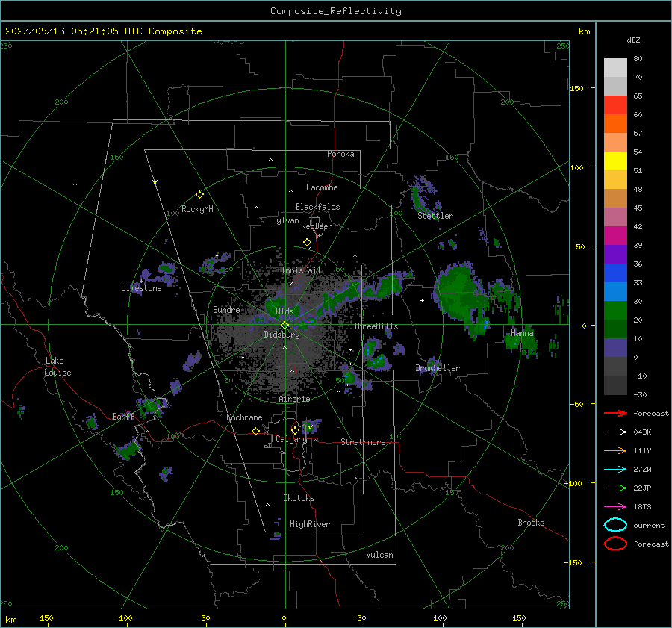This screenshot has height=628, width=672.
Task: Select the magenta 39-42 dBZ swatch
Action: pyautogui.click(x=615, y=235)
